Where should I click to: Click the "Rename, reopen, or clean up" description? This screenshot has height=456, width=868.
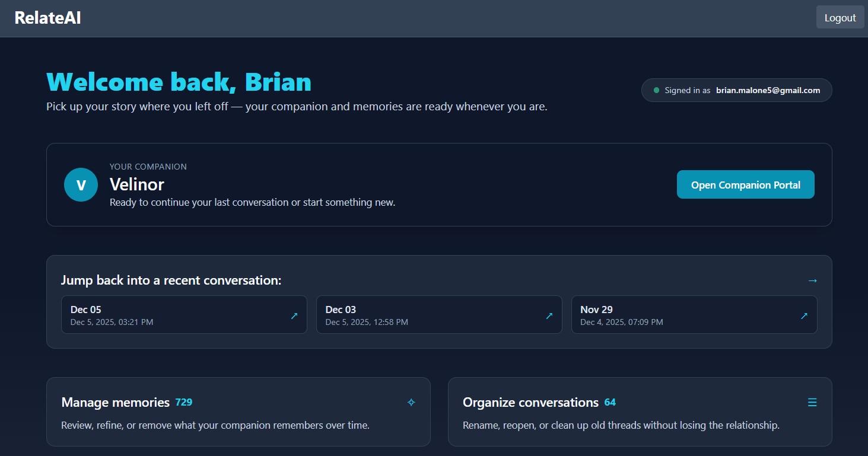(x=621, y=425)
